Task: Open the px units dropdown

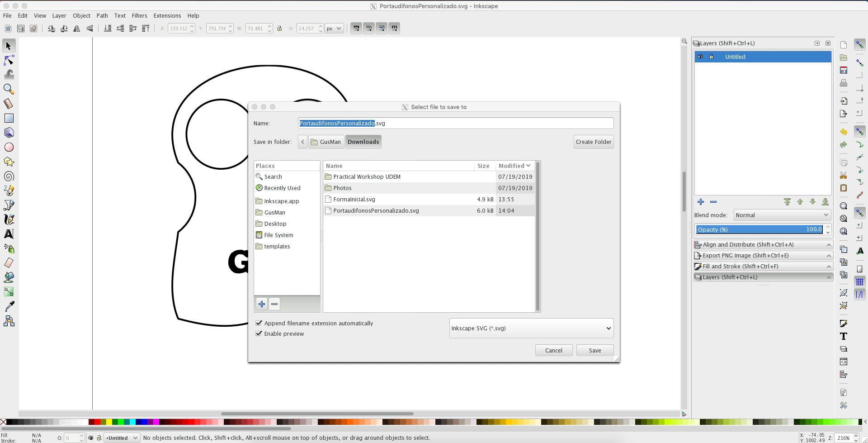Action: pyautogui.click(x=334, y=29)
